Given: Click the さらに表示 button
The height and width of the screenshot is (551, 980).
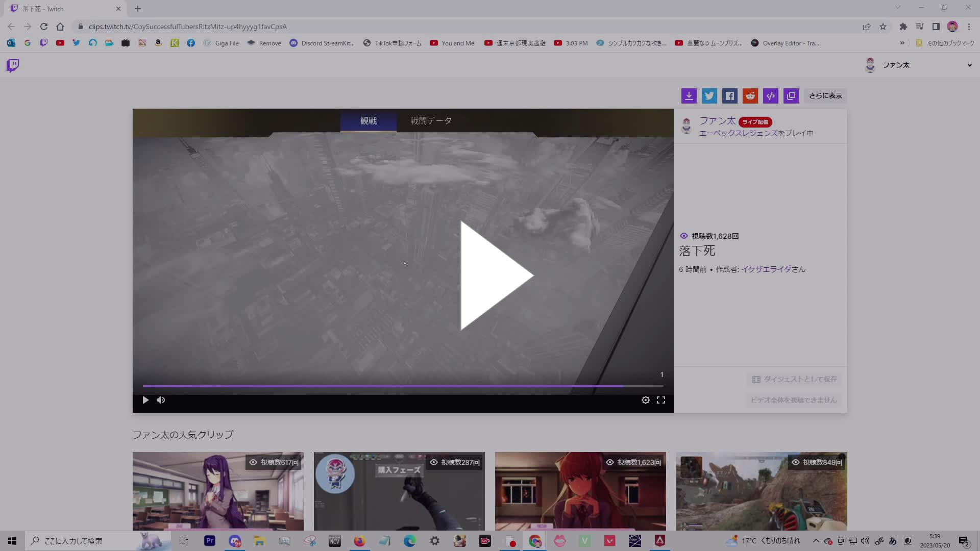Looking at the screenshot, I should pyautogui.click(x=825, y=95).
